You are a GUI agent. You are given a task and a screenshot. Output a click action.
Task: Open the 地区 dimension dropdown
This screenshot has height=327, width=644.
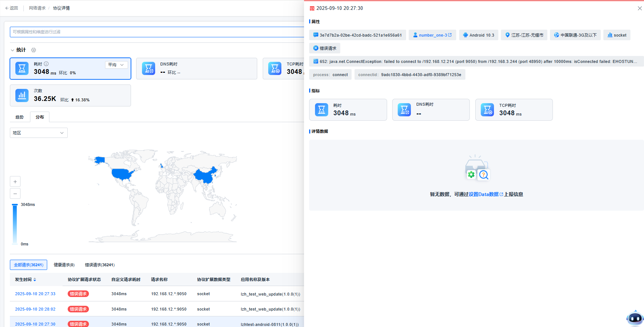click(38, 133)
